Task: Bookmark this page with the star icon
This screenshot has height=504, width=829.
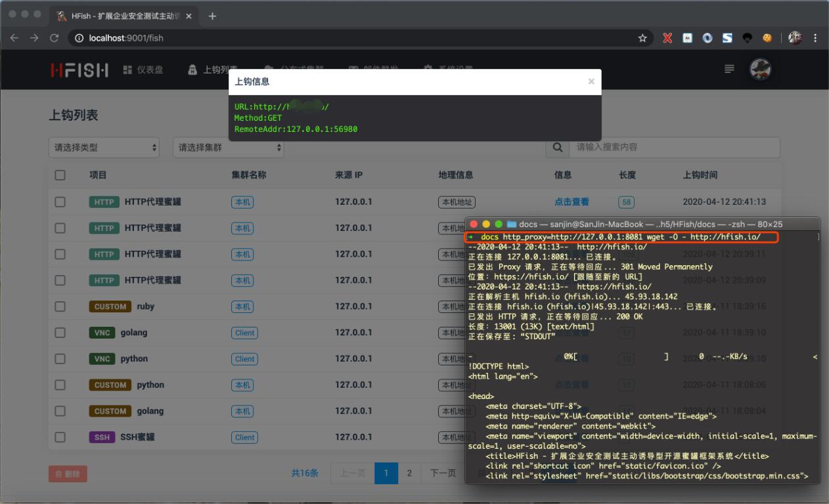Action: click(x=642, y=38)
